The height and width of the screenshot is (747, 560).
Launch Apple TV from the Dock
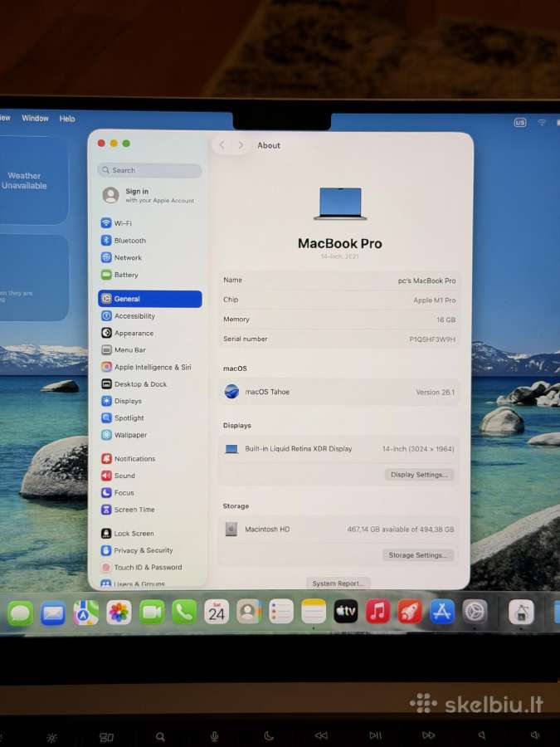point(346,612)
